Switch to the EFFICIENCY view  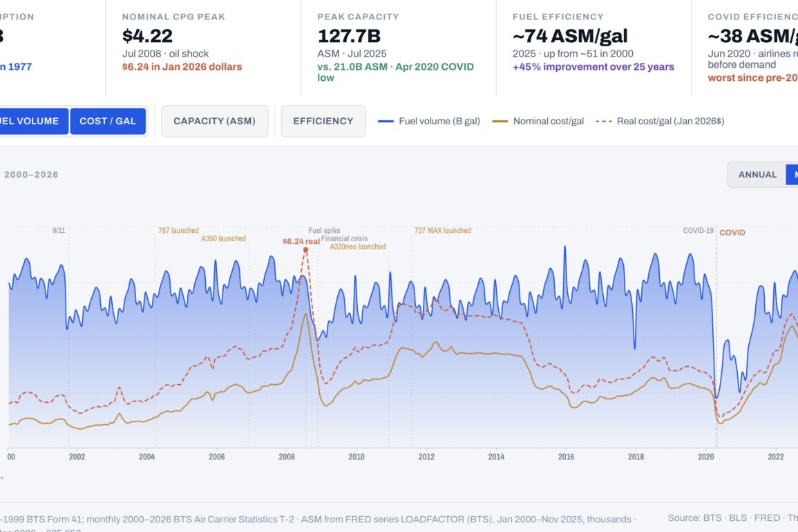pos(323,121)
